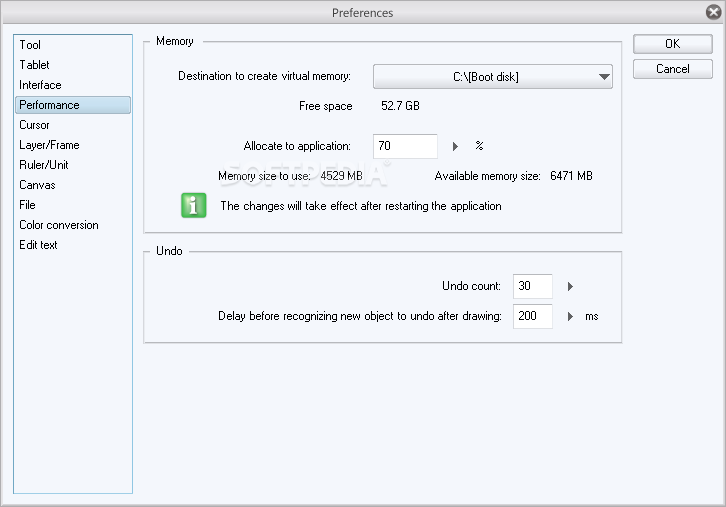Open the Cursor settings category
Image resolution: width=726 pixels, height=507 pixels.
pos(73,125)
